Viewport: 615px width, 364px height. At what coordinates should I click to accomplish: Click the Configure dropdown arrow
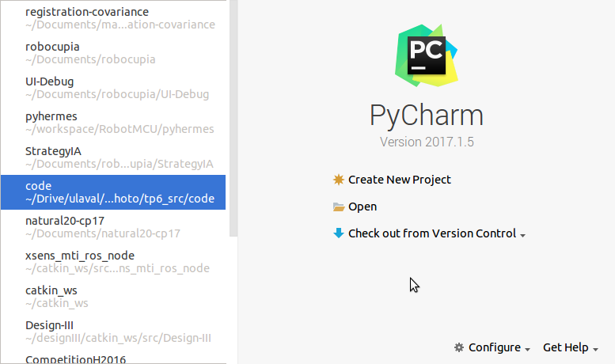(527, 350)
